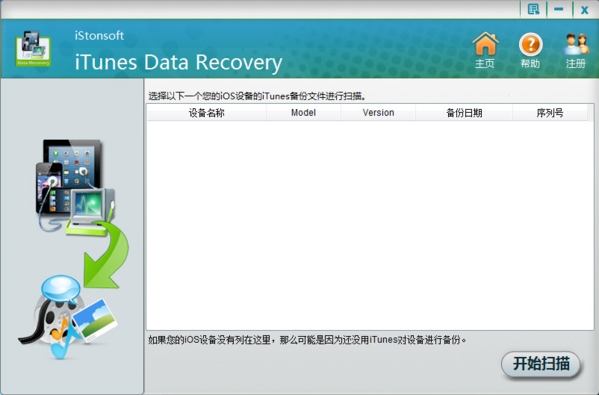This screenshot has height=395, width=599.
Task: Click the iStonsoft Data Recovery logo
Action: tap(33, 49)
